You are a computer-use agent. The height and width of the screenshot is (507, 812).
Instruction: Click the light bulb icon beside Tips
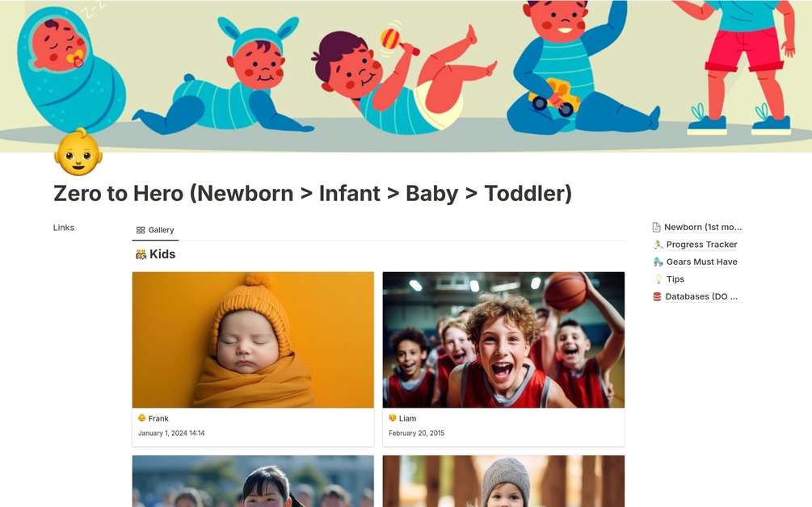658,279
